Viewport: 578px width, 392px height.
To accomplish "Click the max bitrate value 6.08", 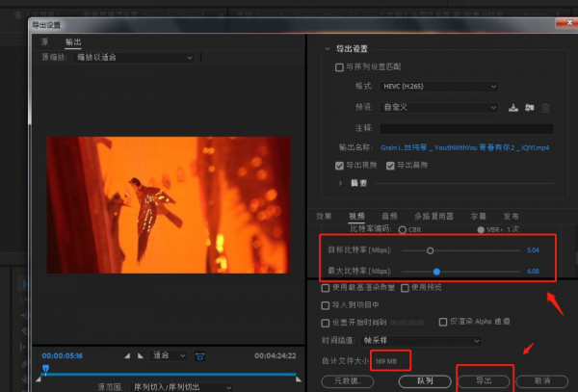I will click(533, 272).
